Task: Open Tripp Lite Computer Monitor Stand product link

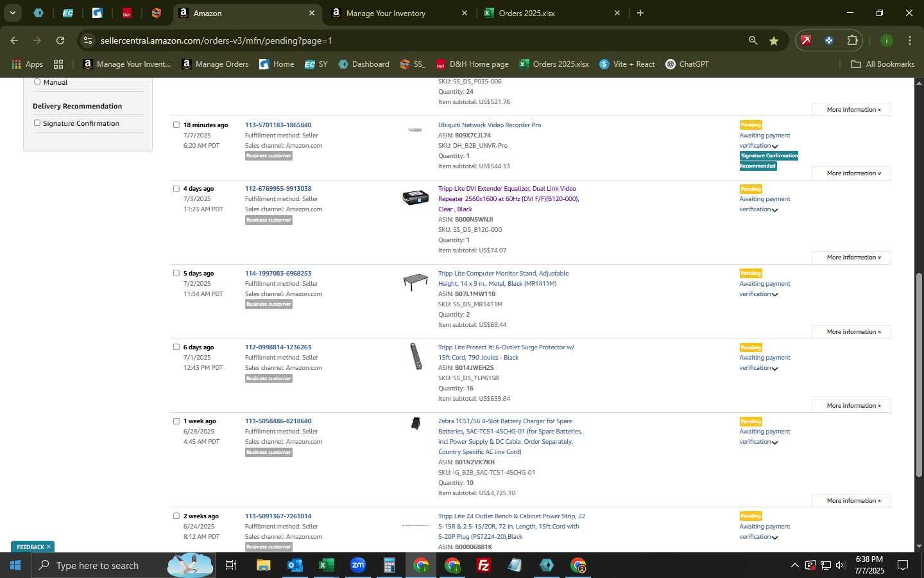Action: [503, 278]
